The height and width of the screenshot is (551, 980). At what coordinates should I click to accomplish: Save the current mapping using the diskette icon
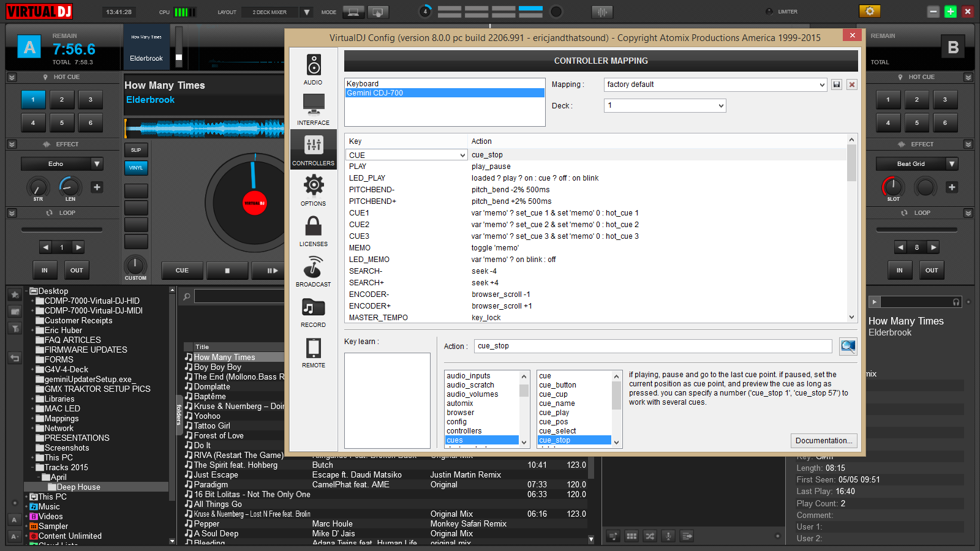[x=836, y=84]
